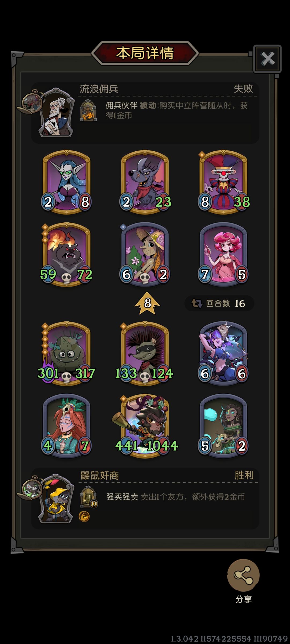
Task: Select the red-haired shaman minion 4/7
Action: click(66, 426)
